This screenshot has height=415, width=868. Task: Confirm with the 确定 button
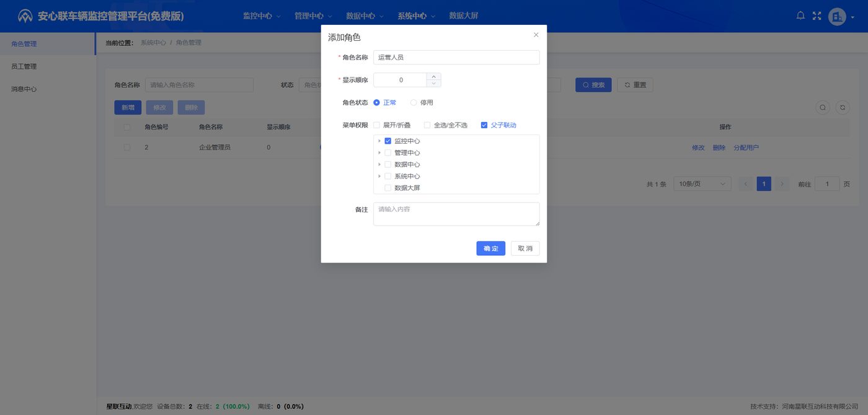point(490,248)
